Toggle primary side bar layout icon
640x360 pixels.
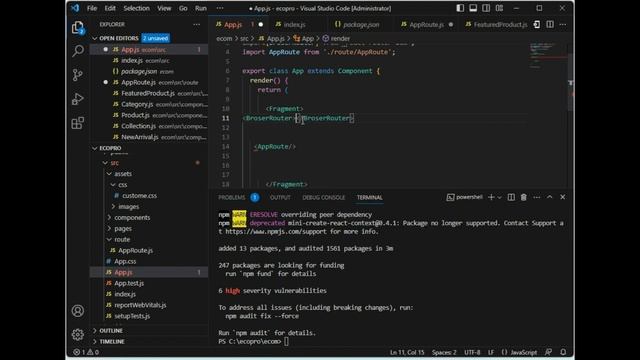pos(460,8)
